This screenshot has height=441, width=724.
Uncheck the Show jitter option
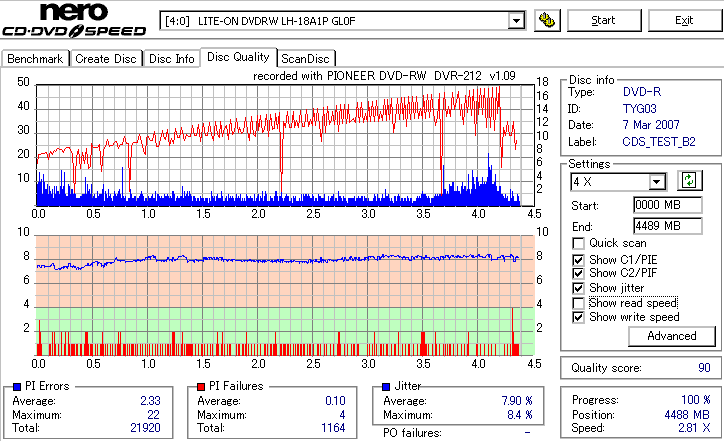coord(578,288)
